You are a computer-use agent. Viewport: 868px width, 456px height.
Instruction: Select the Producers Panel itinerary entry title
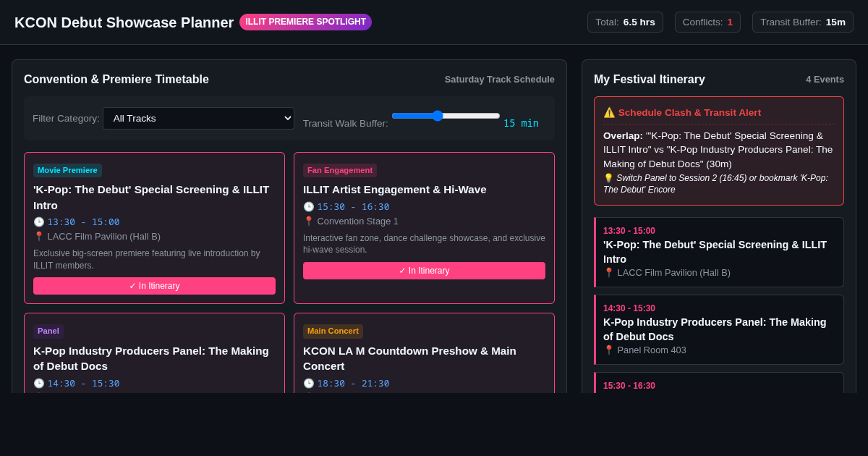(715, 329)
